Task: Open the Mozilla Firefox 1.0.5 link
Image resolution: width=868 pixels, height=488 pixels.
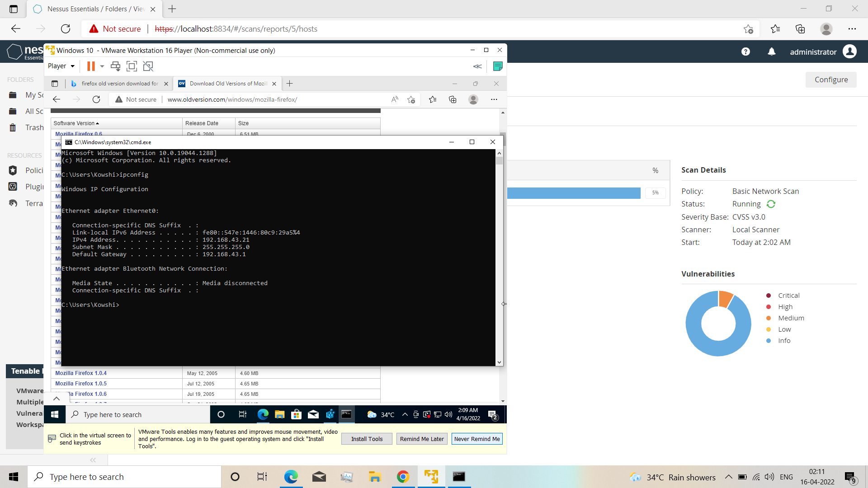Action: click(81, 384)
